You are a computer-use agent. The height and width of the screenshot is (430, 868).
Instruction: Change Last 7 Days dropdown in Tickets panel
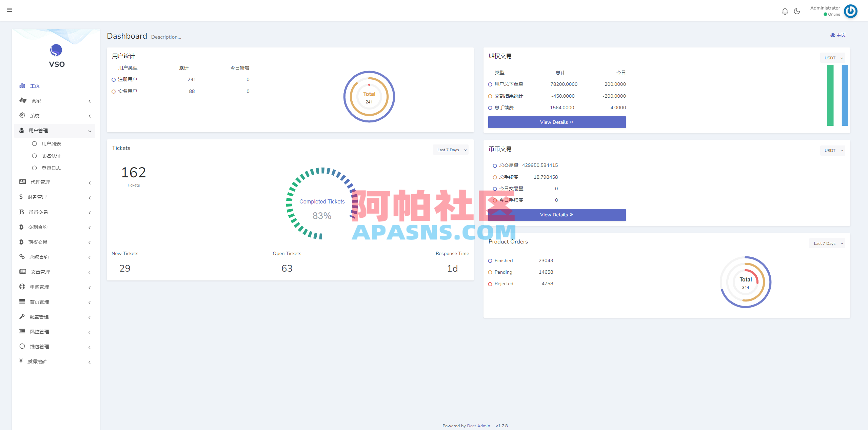click(x=451, y=150)
